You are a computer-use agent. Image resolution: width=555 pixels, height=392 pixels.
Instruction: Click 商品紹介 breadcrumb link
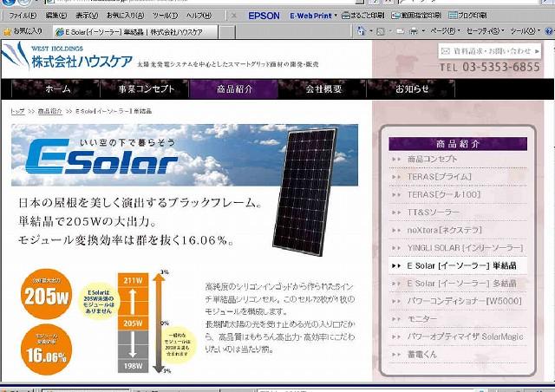(50, 111)
